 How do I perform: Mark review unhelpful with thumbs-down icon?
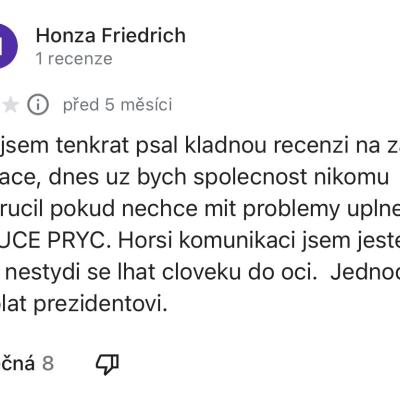(107, 364)
